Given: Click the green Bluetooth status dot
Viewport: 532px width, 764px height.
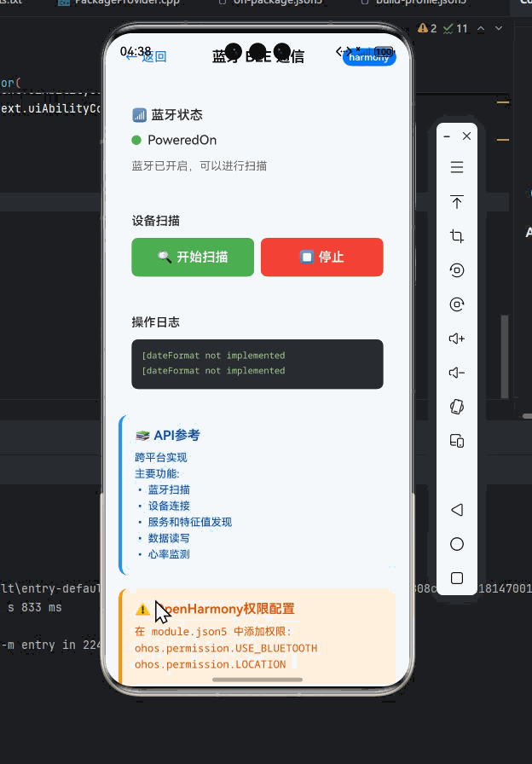Looking at the screenshot, I should (136, 141).
